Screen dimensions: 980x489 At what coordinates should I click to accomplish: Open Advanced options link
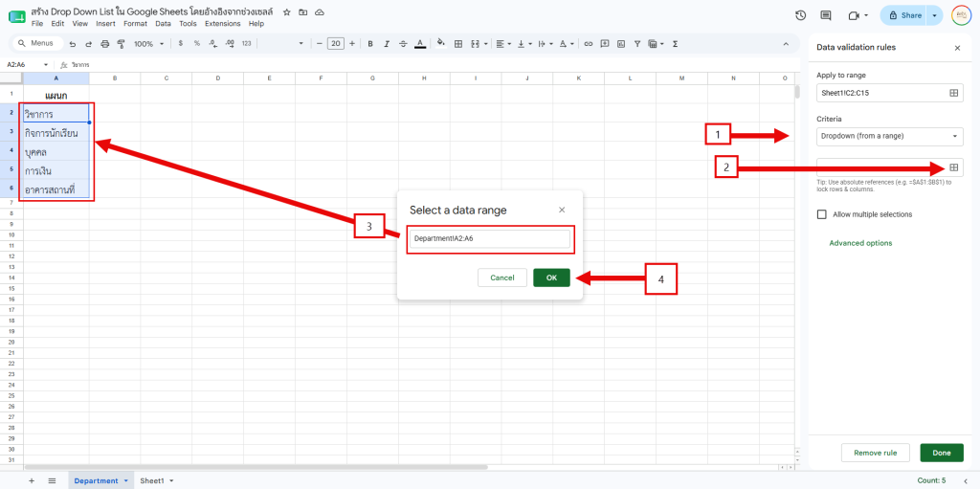(x=860, y=243)
